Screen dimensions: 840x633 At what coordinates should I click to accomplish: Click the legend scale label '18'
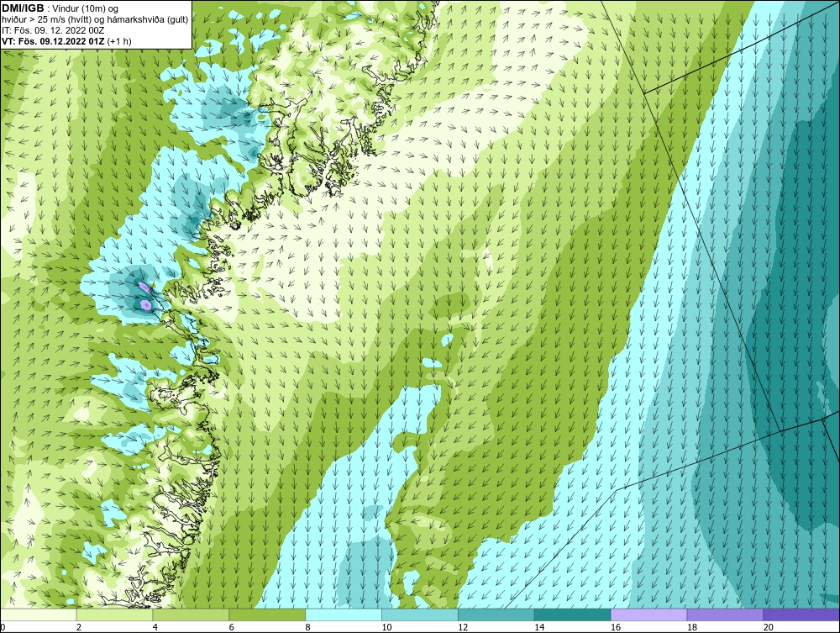click(x=691, y=627)
